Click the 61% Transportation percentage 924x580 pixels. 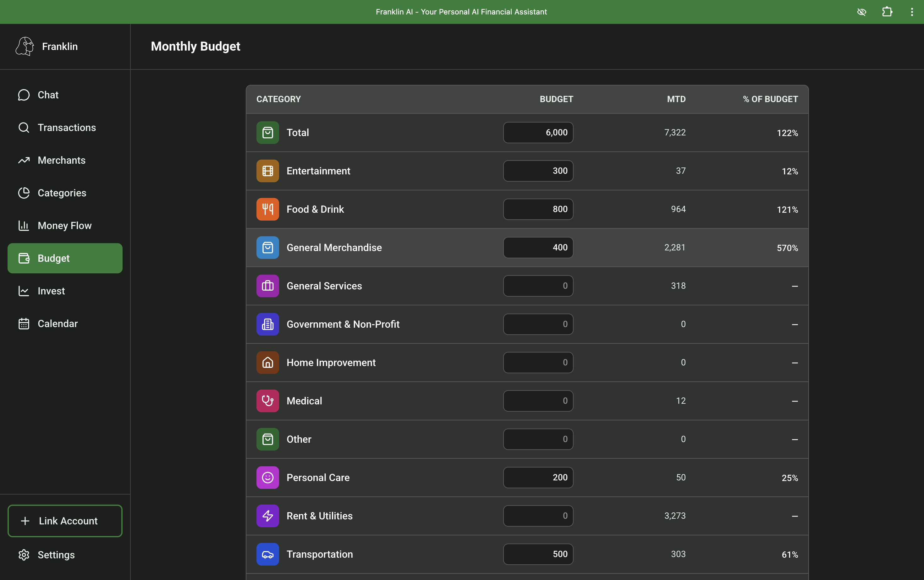pyautogui.click(x=790, y=555)
